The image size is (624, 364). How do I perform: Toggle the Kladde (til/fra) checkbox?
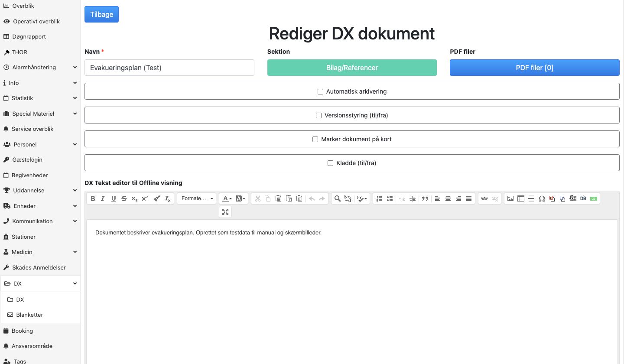click(x=331, y=163)
